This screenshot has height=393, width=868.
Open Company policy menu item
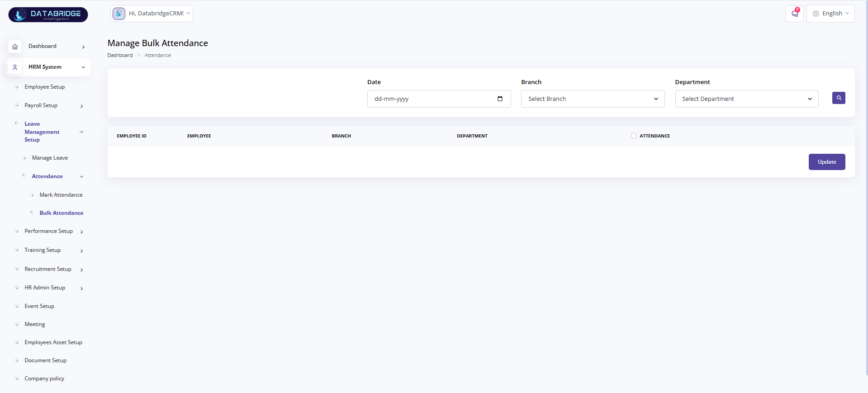coord(44,379)
